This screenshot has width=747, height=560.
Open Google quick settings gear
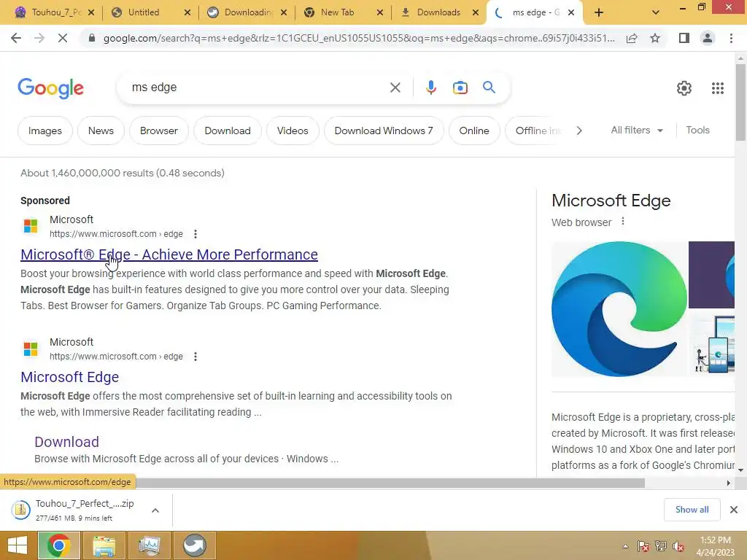[x=684, y=88]
